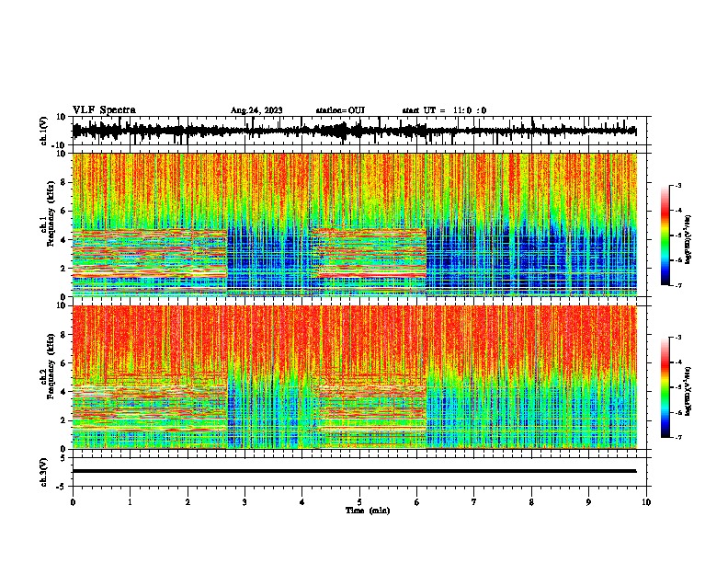Click the log(PSD) label beside ch.2 colorbar

click(x=688, y=391)
